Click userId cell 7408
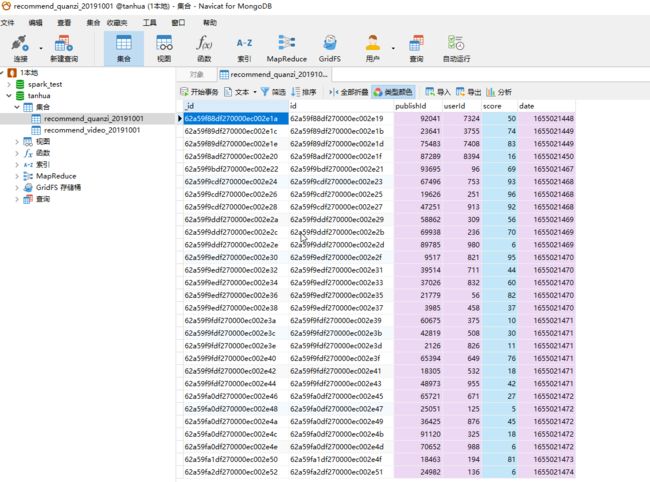 [461, 144]
